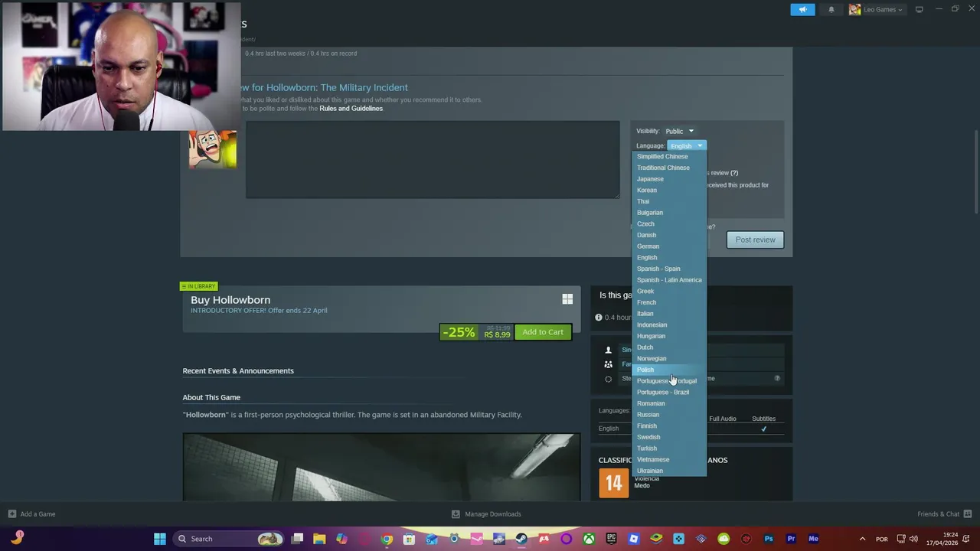Open Add a Game menu
Screen dimensions: 980x551
(x=31, y=514)
